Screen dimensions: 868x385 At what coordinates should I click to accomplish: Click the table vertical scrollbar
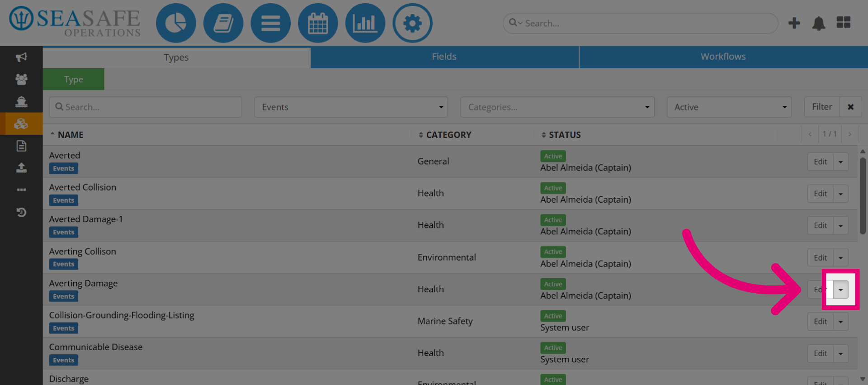tap(863, 195)
